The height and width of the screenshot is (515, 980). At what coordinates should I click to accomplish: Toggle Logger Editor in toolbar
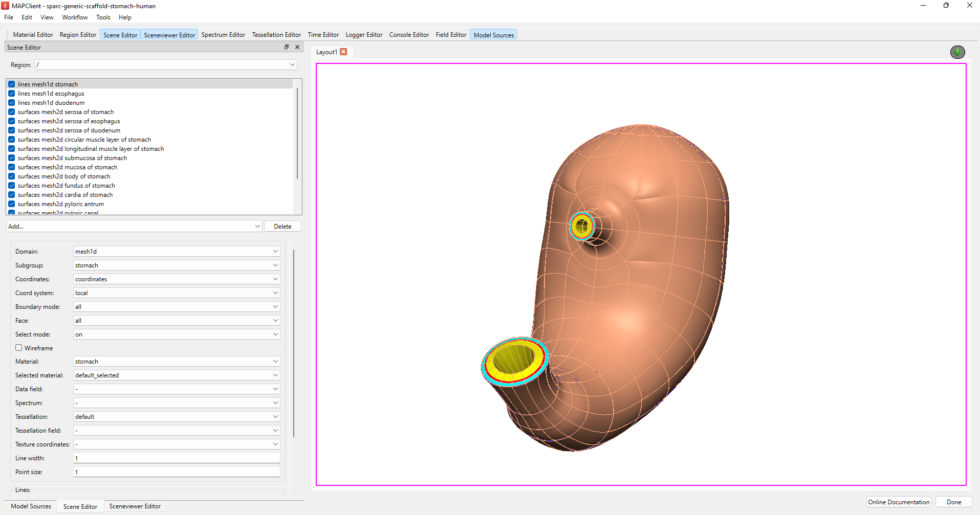364,35
